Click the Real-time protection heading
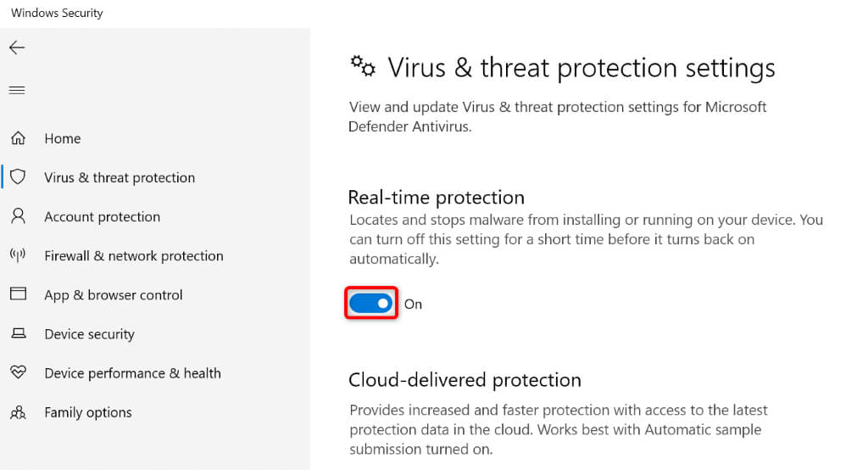This screenshot has height=470, width=868. [x=436, y=197]
